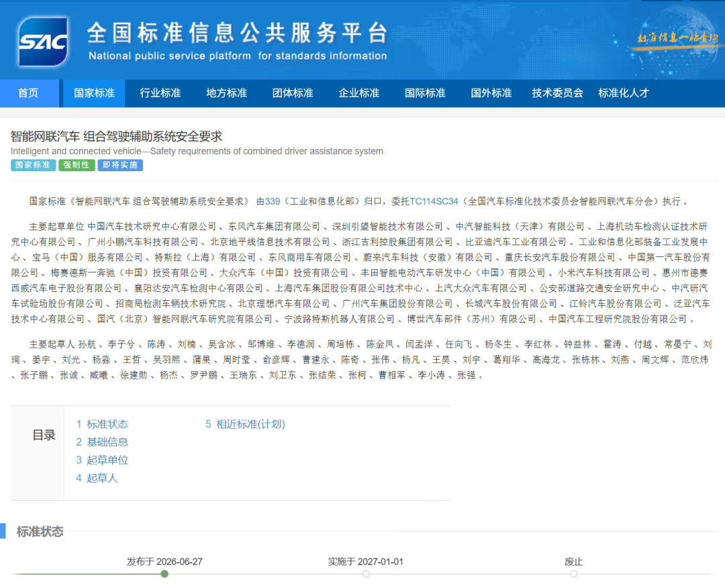The image size is (725, 588).
Task: Open the 标准化人才 page
Action: coord(623,93)
